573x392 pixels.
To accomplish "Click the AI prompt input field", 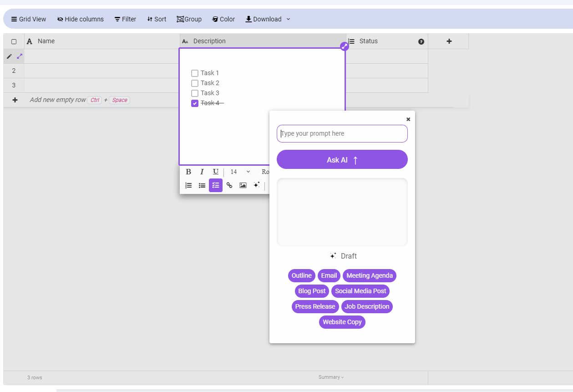I will coord(342,133).
